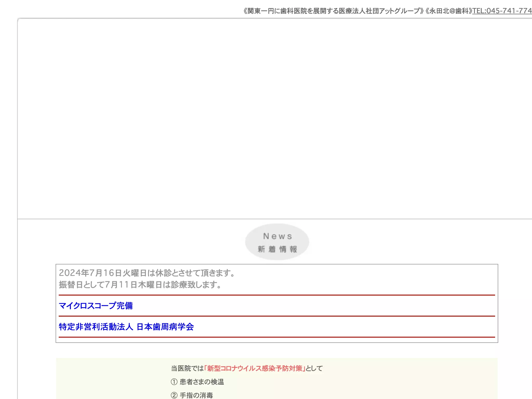Viewport: 532px width, 399px height.
Task: Click the ① 患者さまの検温 item
Action: coord(197,382)
